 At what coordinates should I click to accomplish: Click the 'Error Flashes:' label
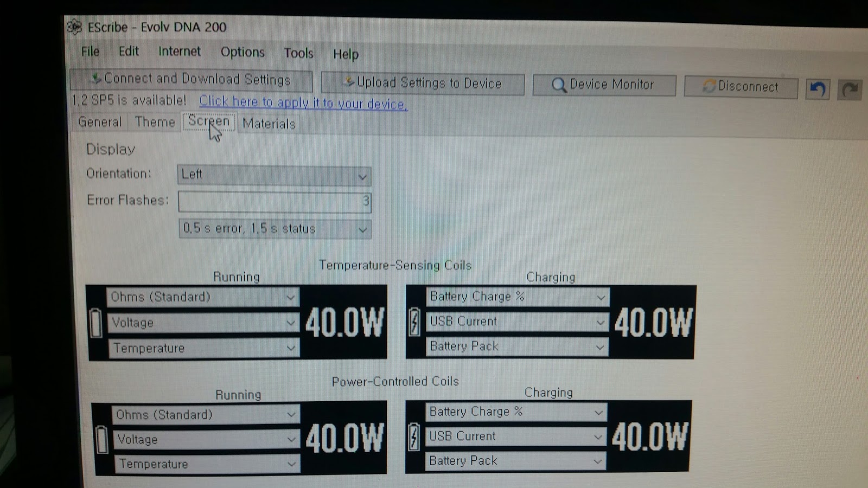pos(128,200)
